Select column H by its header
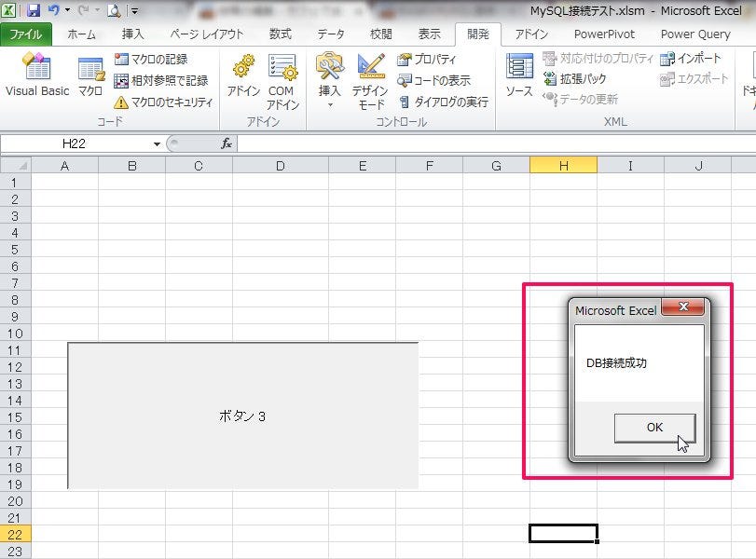Viewport: 756px width, 559px height. (562, 165)
